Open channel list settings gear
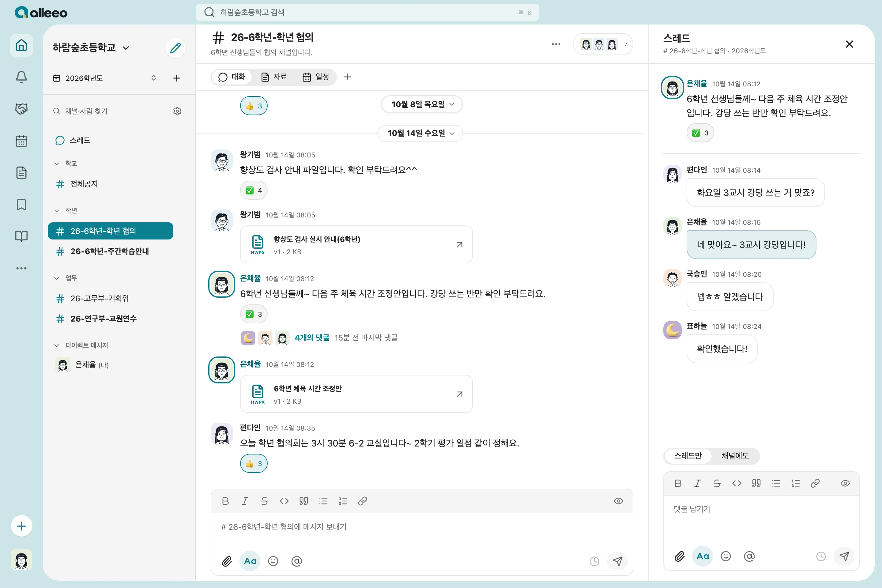Viewport: 882px width, 588px height. click(x=177, y=111)
